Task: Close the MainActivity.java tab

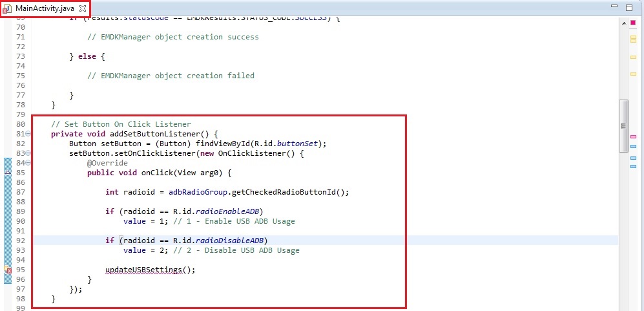Action: click(82, 8)
